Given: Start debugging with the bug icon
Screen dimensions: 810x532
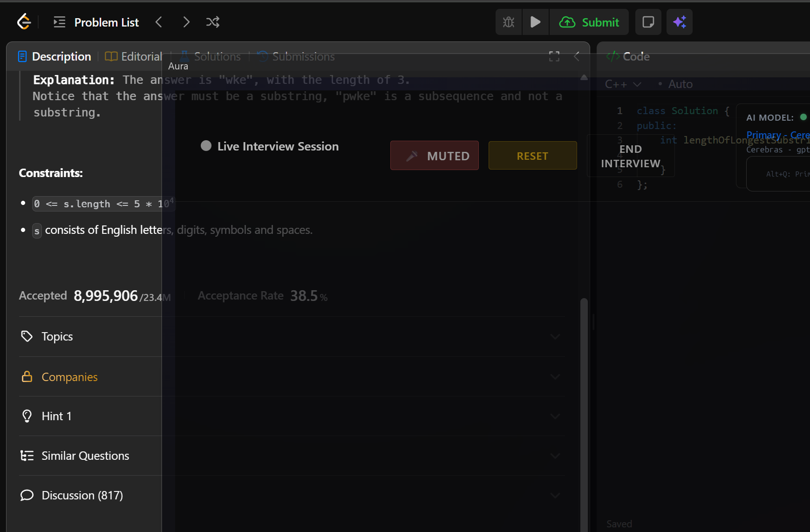Looking at the screenshot, I should point(509,22).
